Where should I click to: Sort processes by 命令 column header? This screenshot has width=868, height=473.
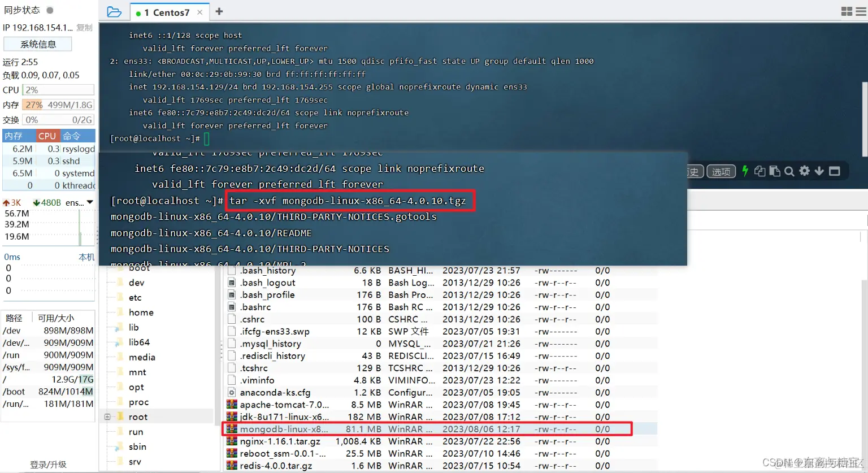77,136
